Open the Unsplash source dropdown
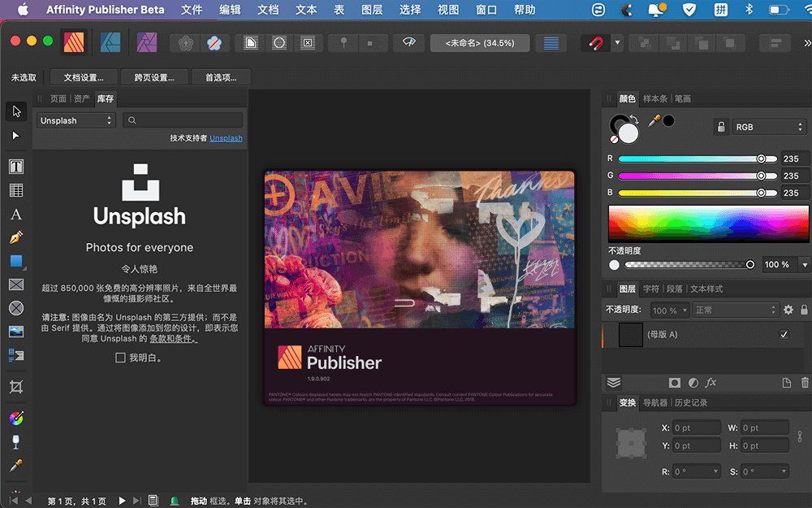Viewport: 812px width, 508px height. point(76,120)
